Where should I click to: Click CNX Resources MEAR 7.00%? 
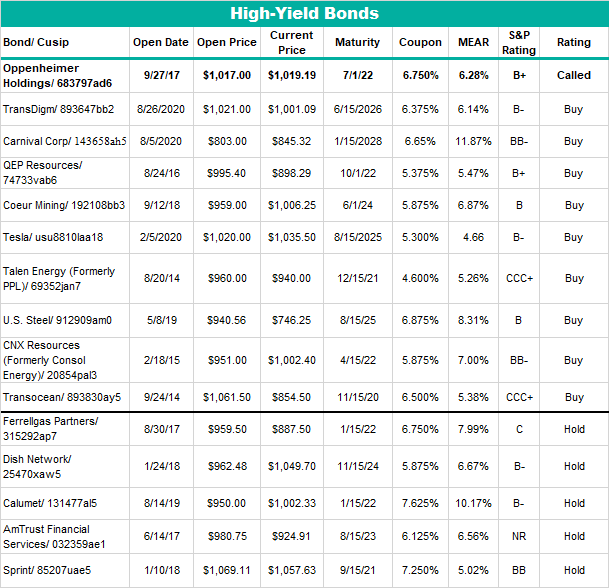(x=473, y=360)
